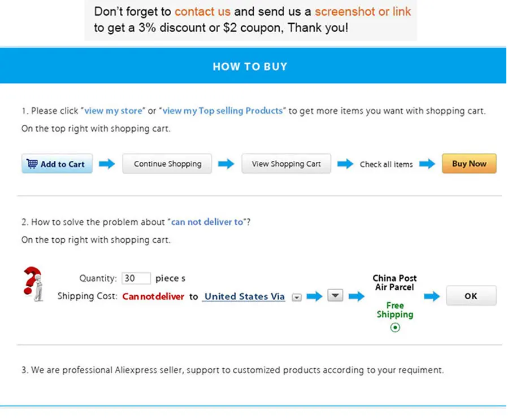Click the blue arrow after Continue Shopping

[x=226, y=164]
